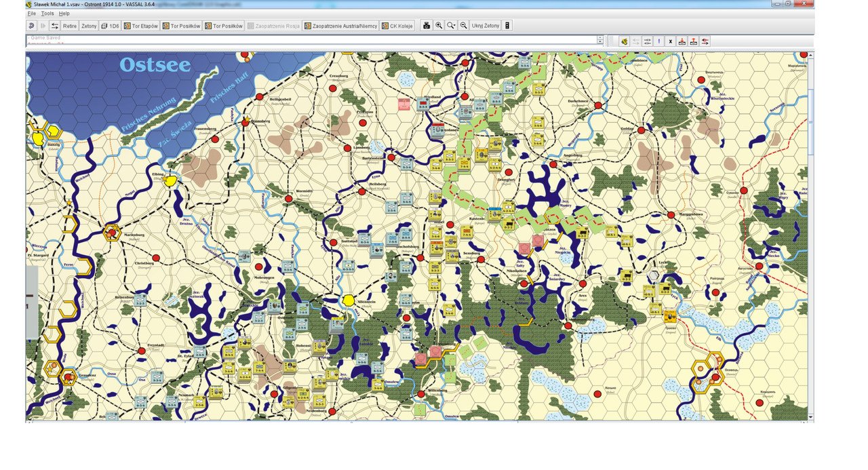Viewport: 868px width, 470px height.
Task: Click the Goldap town marker
Action: 641,130
